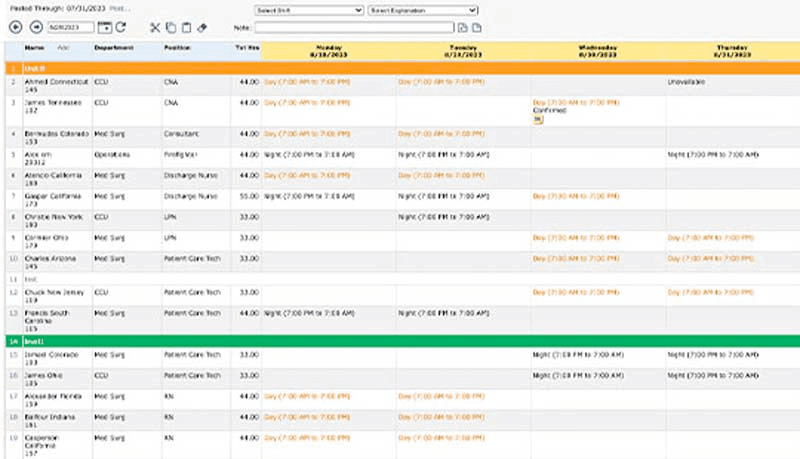Click the note icon under Confirmed
Image resolution: width=800 pixels, height=459 pixels.
[538, 119]
